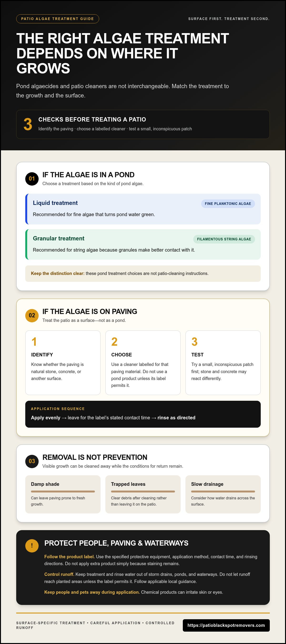Viewport: 286px width, 644px height.
Task: Click the step 1 Identify number
Action: click(34, 342)
